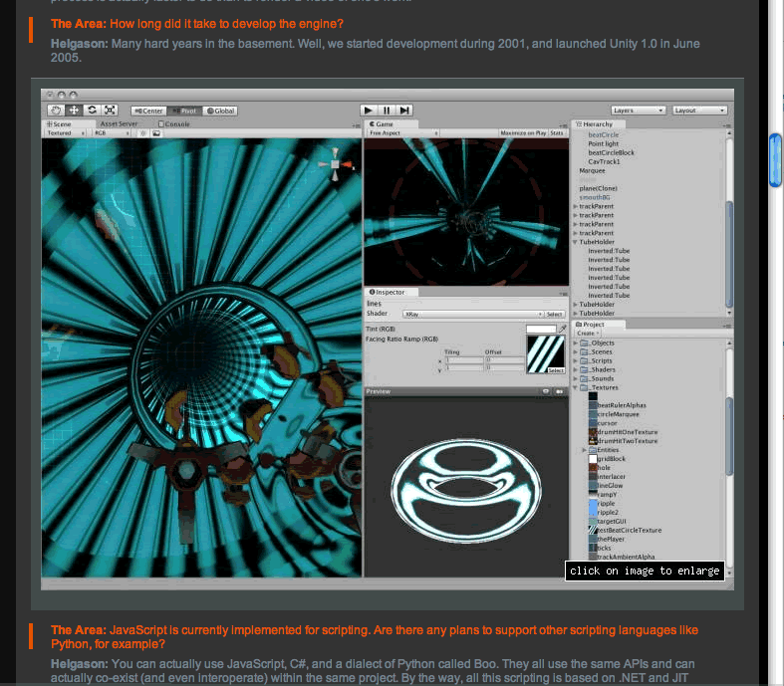Screen dimensions: 784x686
Task: Select 'plane(Clone)' in Hierarchy
Action: 598,188
